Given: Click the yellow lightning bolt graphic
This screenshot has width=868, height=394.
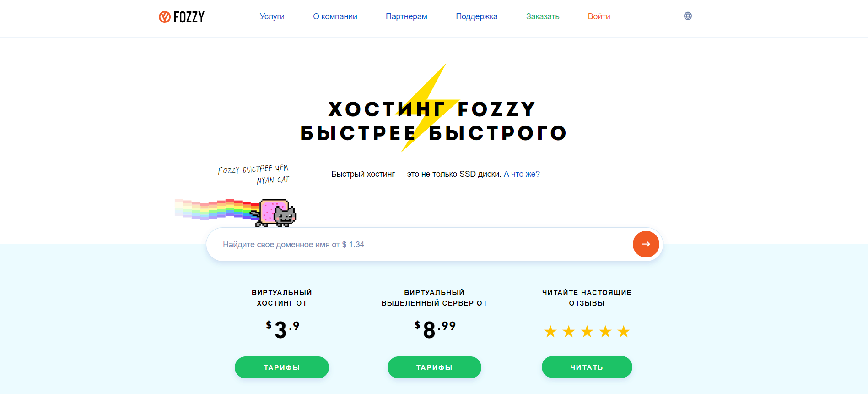Looking at the screenshot, I should point(430,108).
